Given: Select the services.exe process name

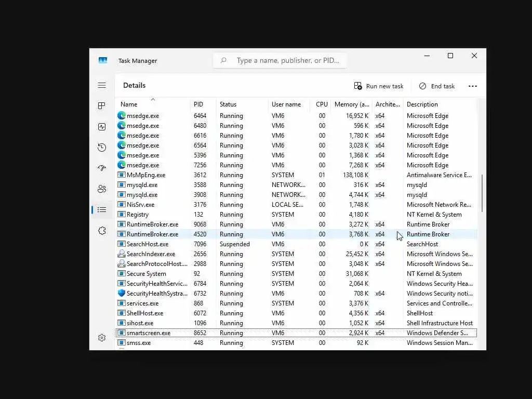Looking at the screenshot, I should [x=142, y=303].
